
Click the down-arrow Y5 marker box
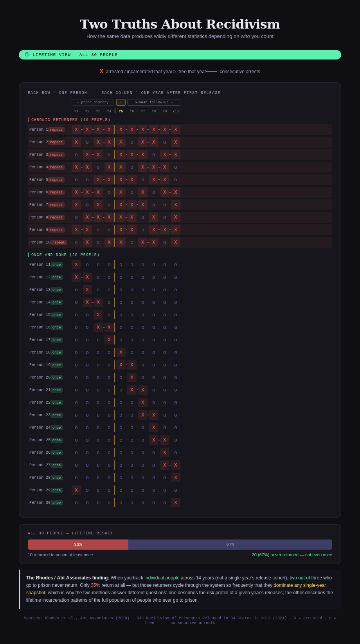(121, 103)
